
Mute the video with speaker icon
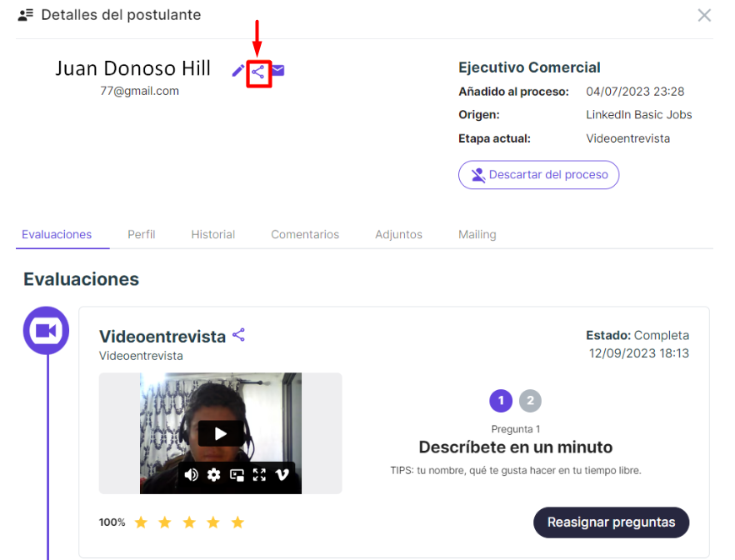(191, 475)
